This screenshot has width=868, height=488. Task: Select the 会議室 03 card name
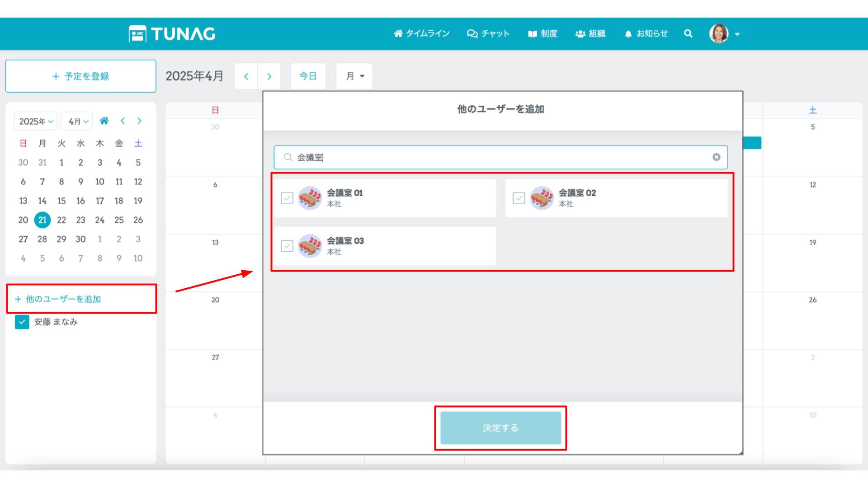point(345,240)
